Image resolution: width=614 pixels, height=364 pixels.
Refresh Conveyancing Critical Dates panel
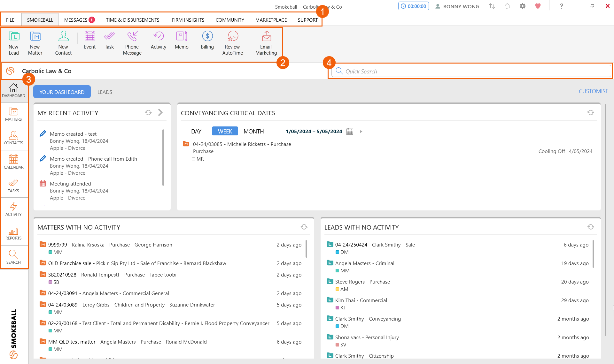tap(591, 113)
